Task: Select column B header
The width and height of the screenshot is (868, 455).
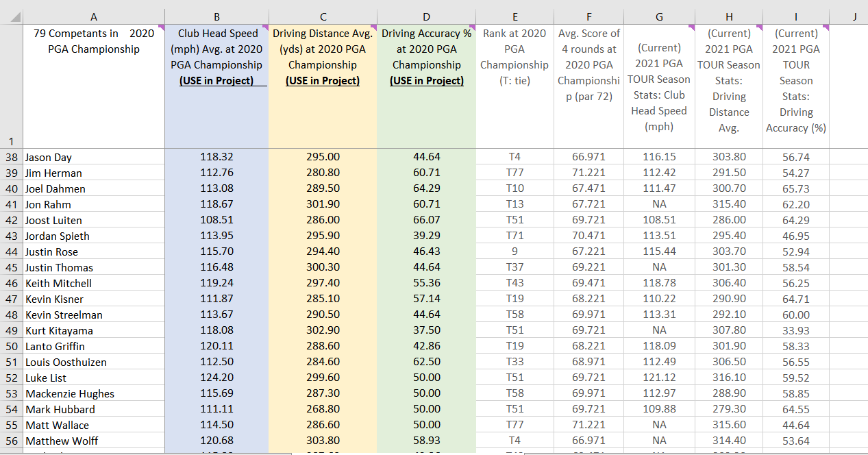Action: tap(216, 16)
